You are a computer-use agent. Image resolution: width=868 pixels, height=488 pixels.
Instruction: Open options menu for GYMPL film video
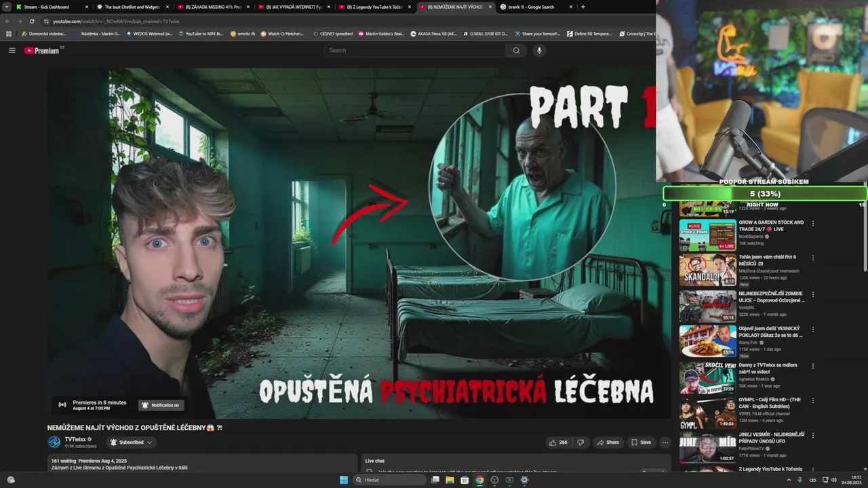tap(813, 400)
